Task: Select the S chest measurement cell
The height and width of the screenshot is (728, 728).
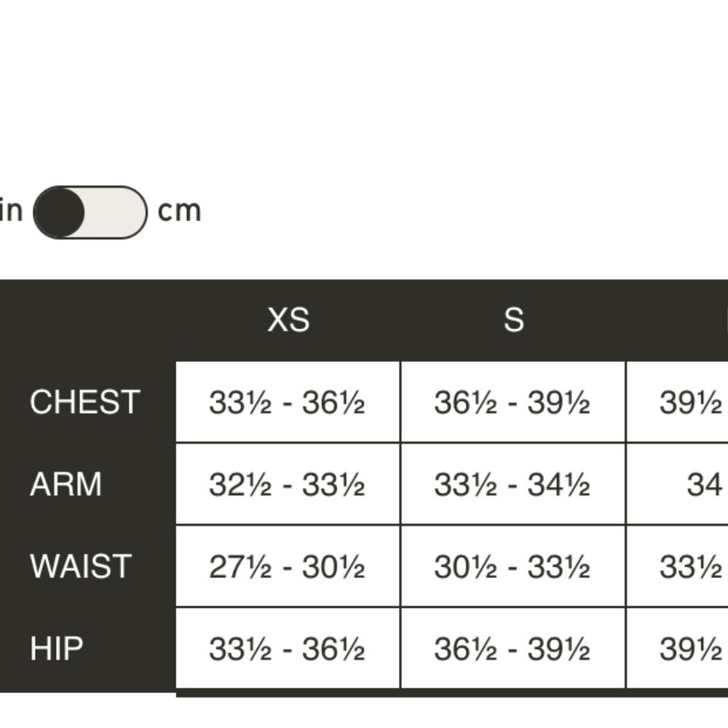Action: click(x=513, y=403)
